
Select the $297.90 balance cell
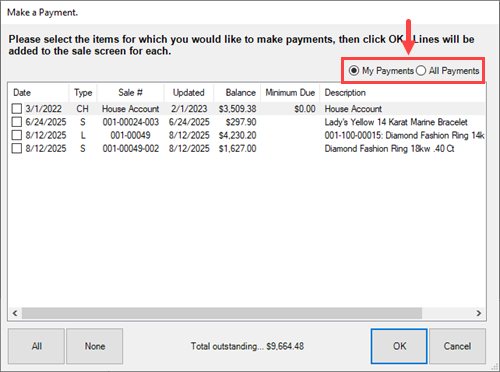[x=241, y=122]
